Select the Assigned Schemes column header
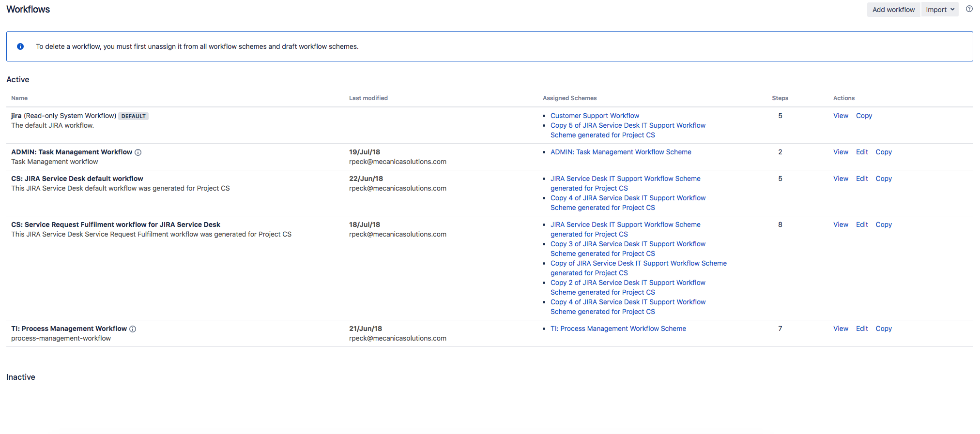Image resolution: width=980 pixels, height=434 pixels. (569, 98)
